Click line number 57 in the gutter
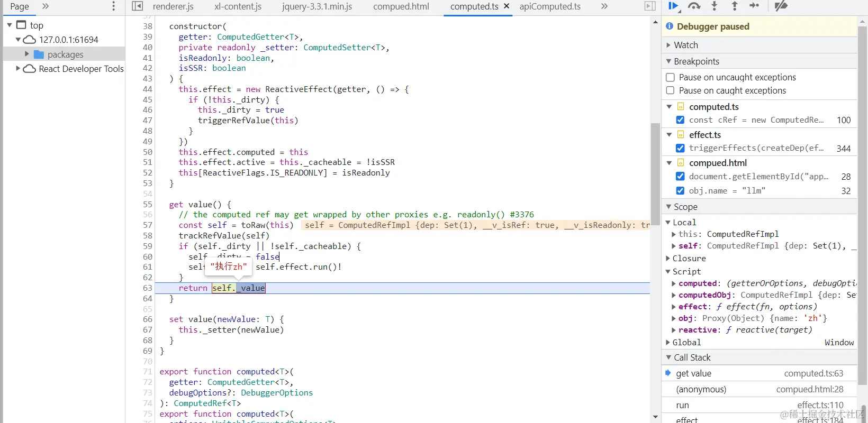 pos(147,225)
